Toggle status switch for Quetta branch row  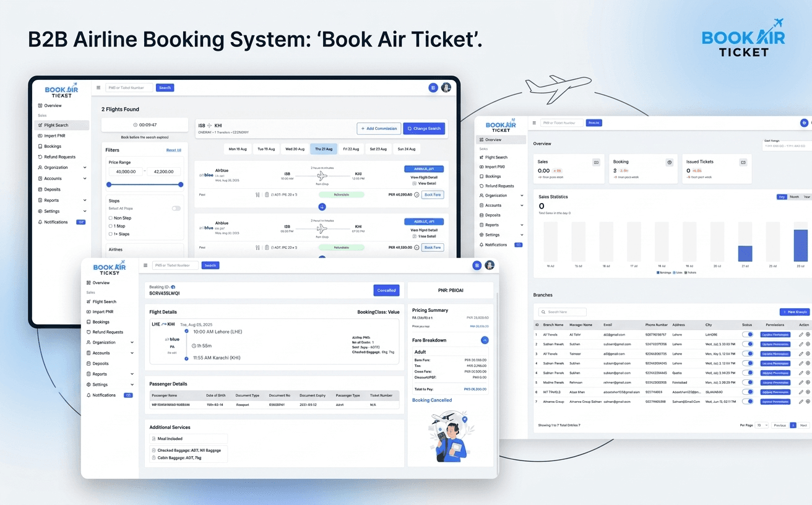748,373
